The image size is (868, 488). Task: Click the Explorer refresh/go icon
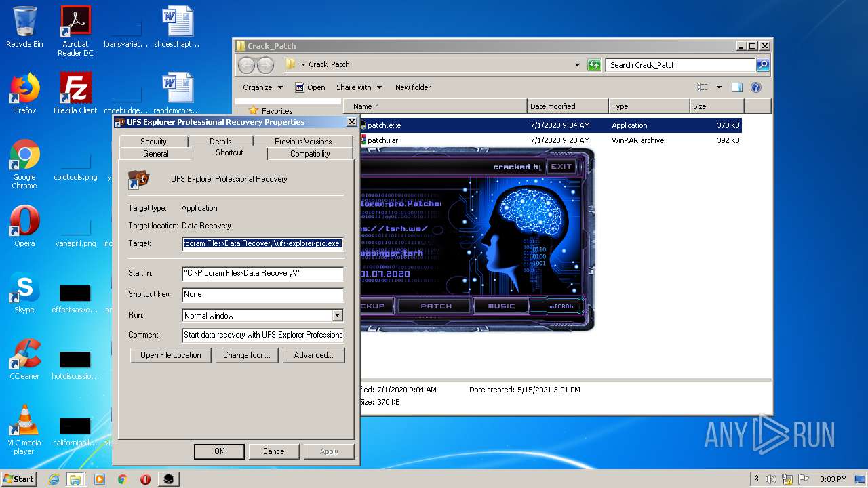point(594,65)
